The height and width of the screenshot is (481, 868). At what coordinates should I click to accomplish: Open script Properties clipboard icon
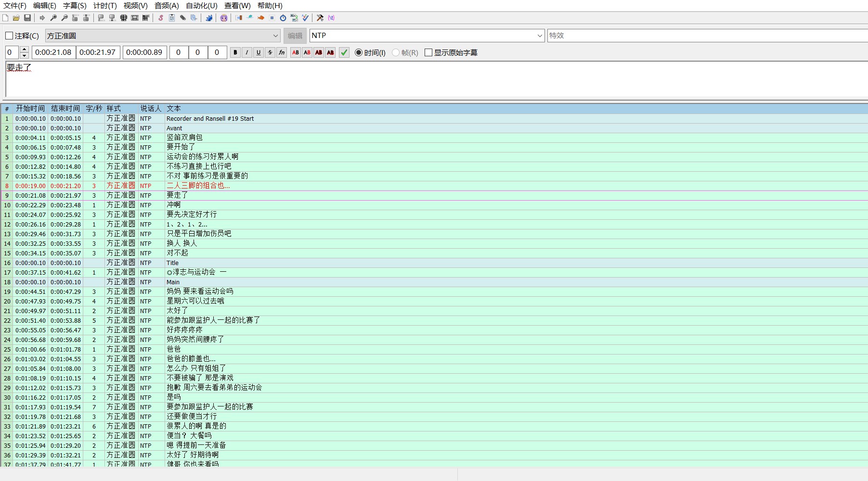pyautogui.click(x=172, y=18)
